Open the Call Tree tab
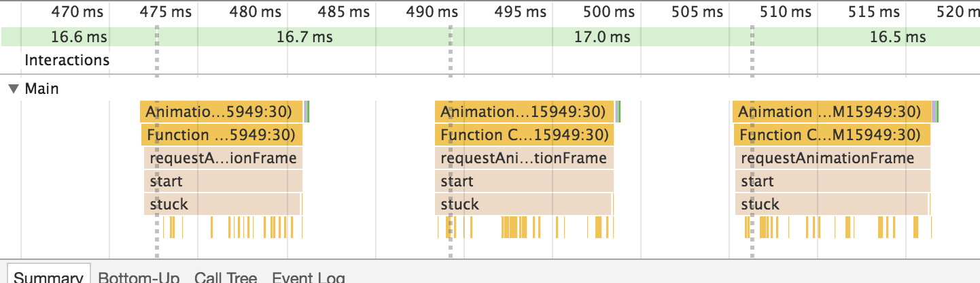Screen dimensions: 980x283 point(226,277)
